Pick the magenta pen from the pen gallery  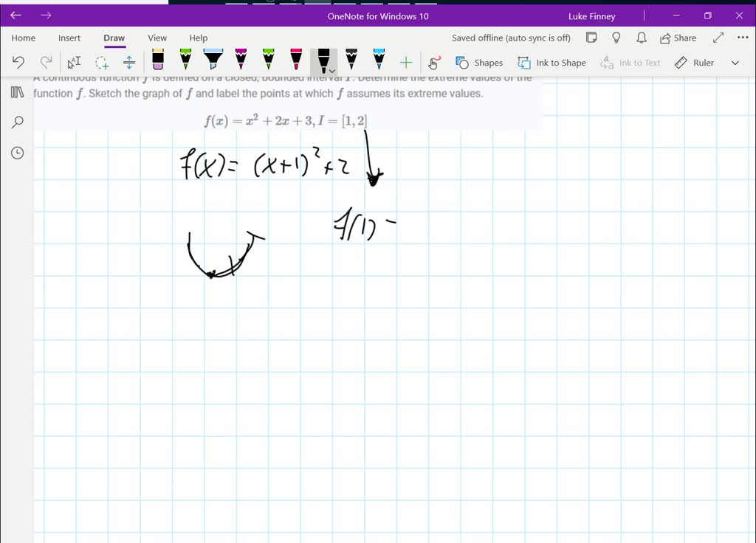240,62
